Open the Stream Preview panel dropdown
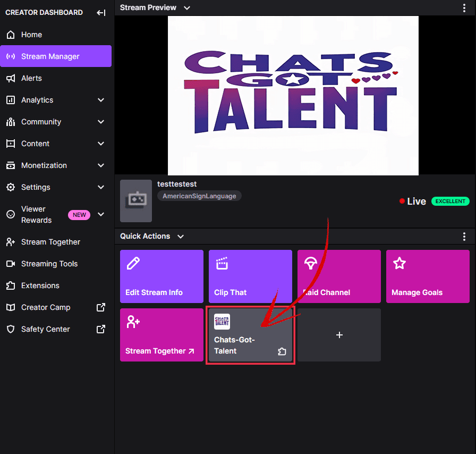This screenshot has width=476, height=454. [186, 8]
